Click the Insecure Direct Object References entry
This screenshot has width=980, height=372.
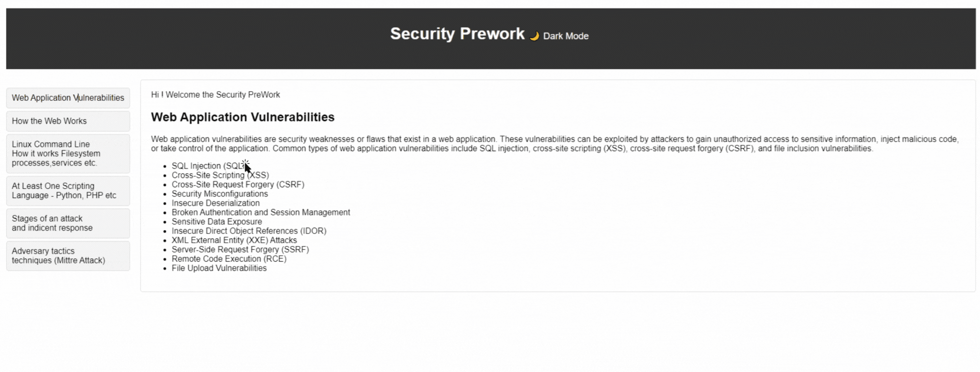point(249,231)
